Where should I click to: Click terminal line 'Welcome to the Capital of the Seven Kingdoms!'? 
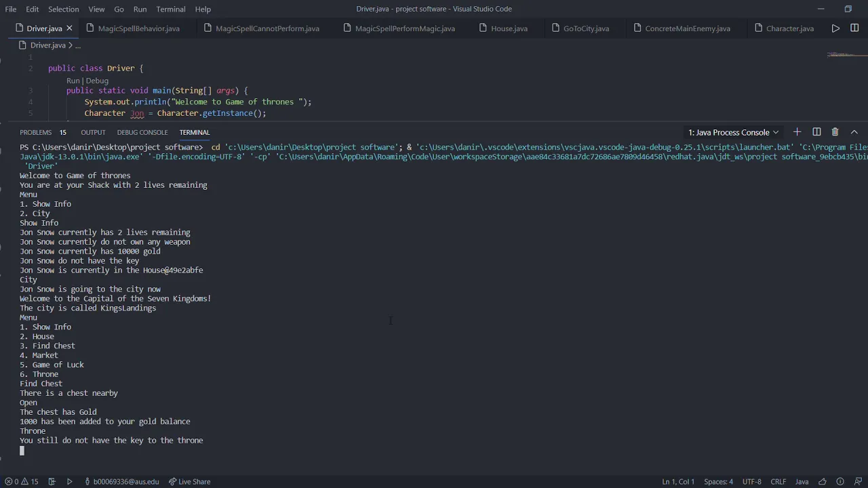115,299
